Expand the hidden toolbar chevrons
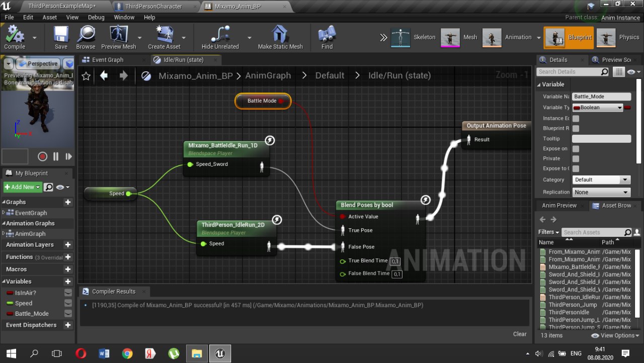Viewport: 644px width, 363px height. (383, 37)
